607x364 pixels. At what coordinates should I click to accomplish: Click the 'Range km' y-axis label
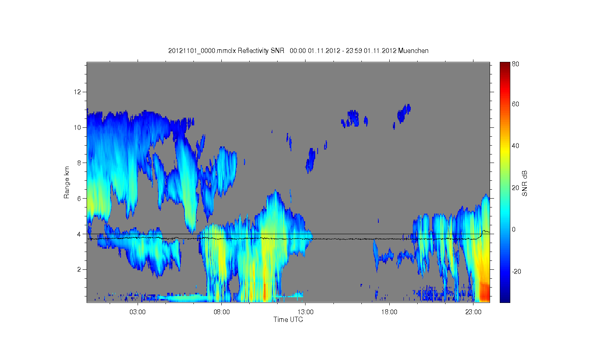point(66,182)
